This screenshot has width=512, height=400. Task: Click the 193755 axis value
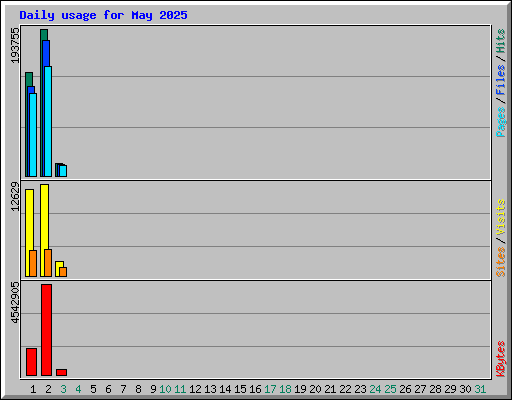pos(15,45)
